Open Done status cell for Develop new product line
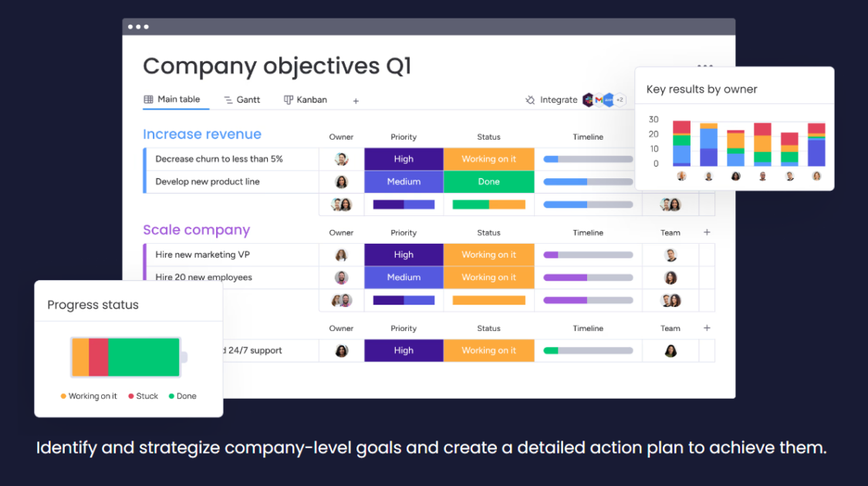This screenshot has width=868, height=486. tap(489, 182)
